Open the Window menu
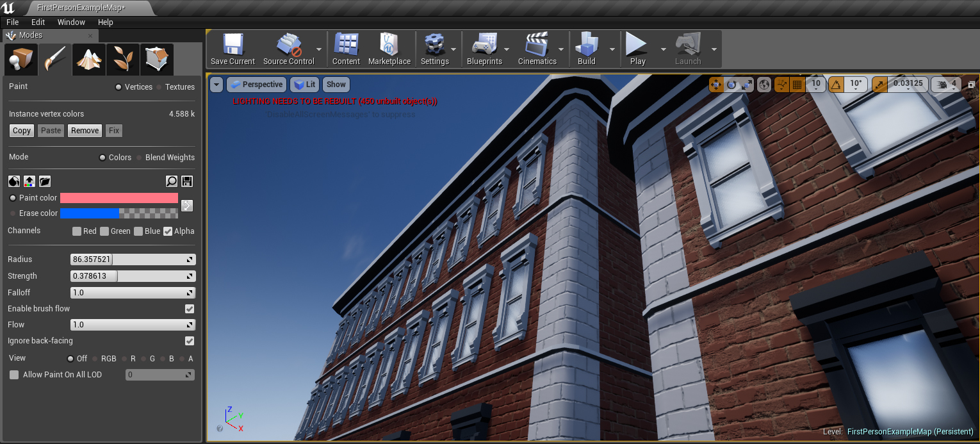 coord(71,22)
